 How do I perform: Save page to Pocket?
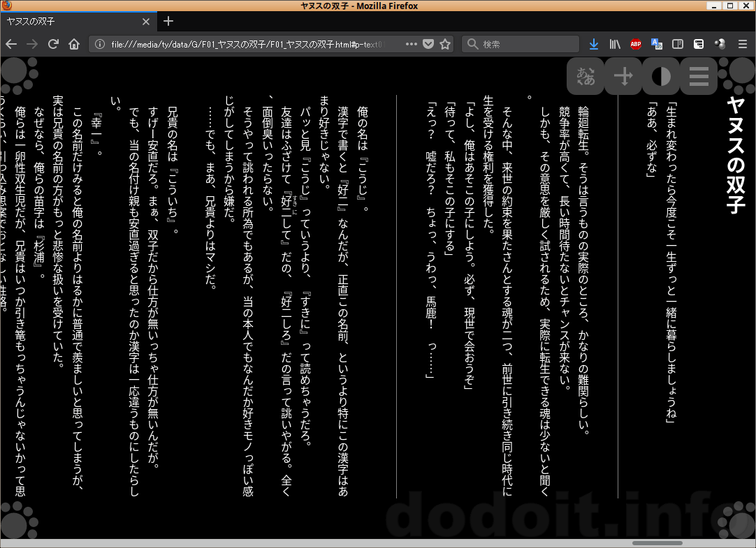pyautogui.click(x=428, y=44)
